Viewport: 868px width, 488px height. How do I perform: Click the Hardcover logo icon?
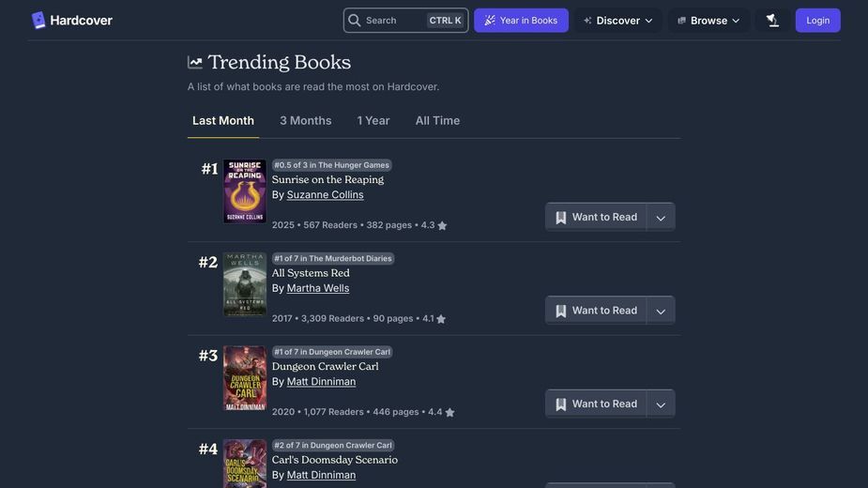click(38, 21)
